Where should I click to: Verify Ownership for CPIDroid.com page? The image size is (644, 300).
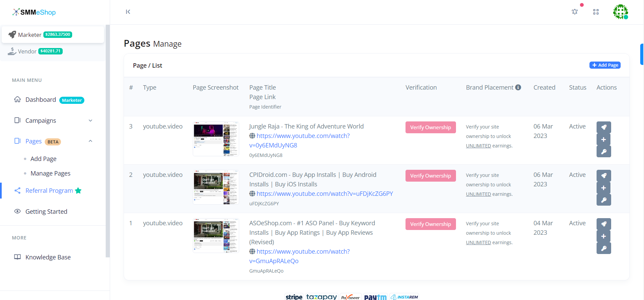pyautogui.click(x=431, y=176)
